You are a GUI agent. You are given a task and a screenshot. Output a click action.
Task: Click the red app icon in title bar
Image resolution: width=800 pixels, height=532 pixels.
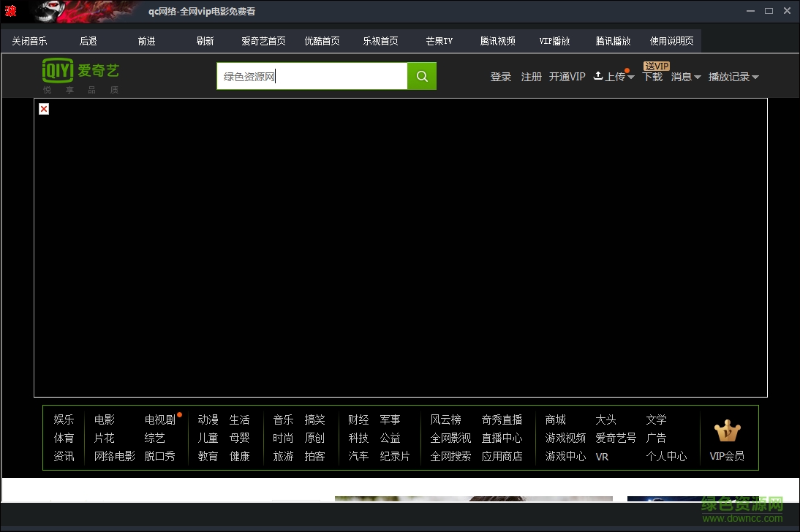pos(10,11)
